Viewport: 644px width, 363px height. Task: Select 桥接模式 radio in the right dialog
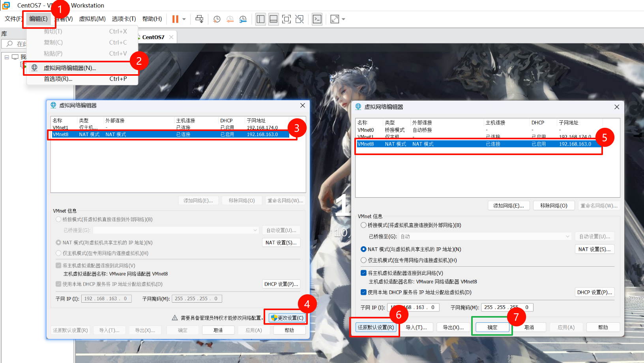(363, 225)
